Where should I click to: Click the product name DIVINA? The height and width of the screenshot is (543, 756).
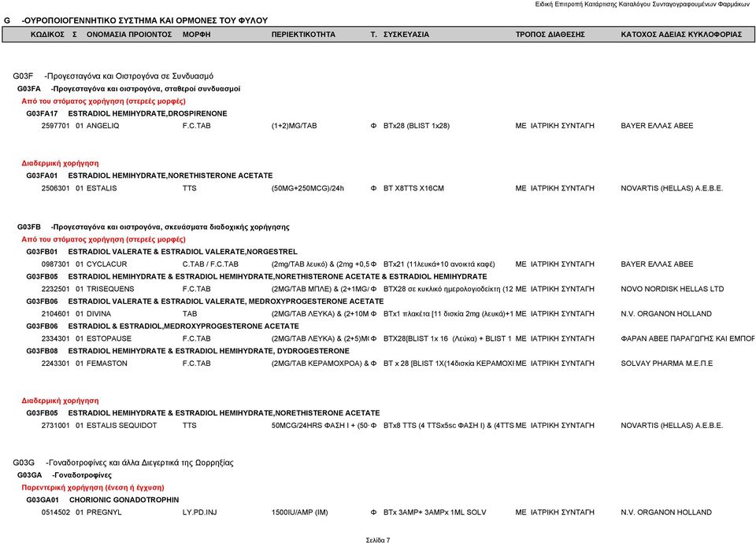(x=98, y=314)
